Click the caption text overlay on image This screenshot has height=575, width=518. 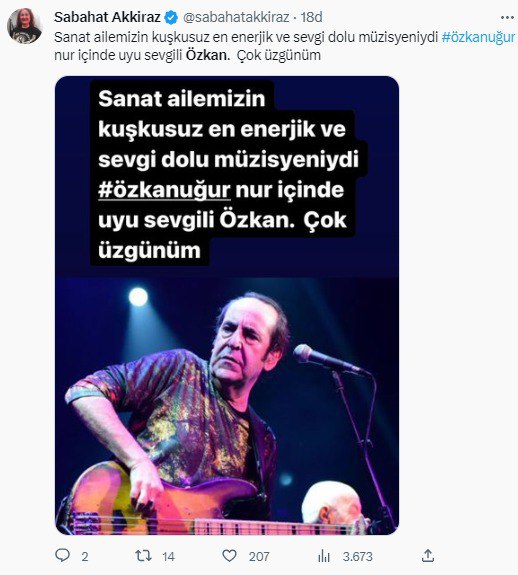(x=227, y=174)
